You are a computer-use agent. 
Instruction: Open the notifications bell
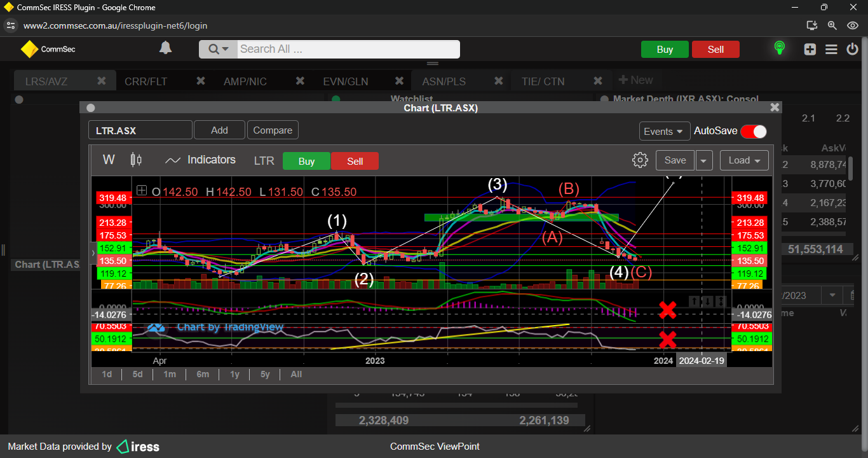tap(165, 48)
